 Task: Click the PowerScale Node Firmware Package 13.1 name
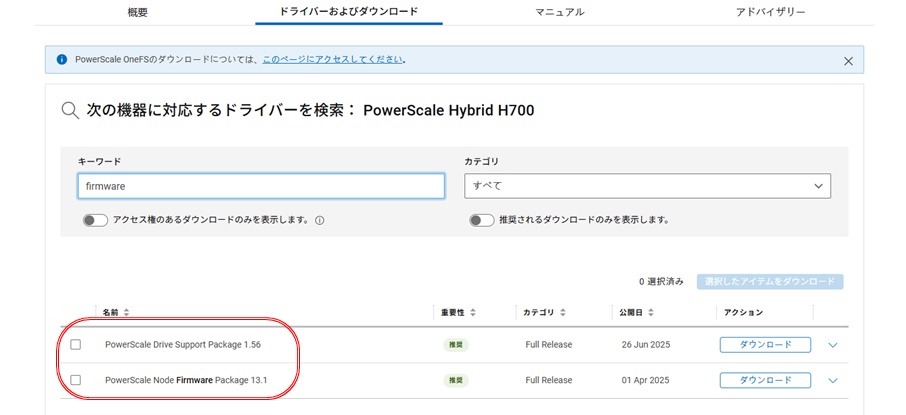(186, 380)
